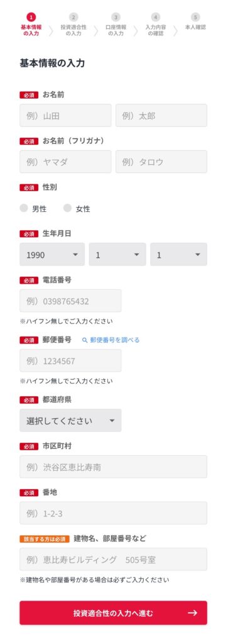
Task: Click step 1 circle 基本情報の入力
Action: pyautogui.click(x=31, y=17)
